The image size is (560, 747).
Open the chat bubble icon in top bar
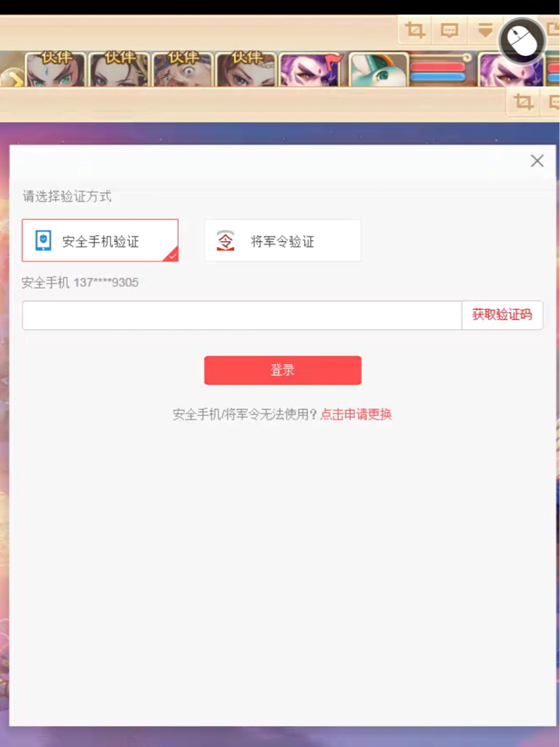click(x=450, y=31)
